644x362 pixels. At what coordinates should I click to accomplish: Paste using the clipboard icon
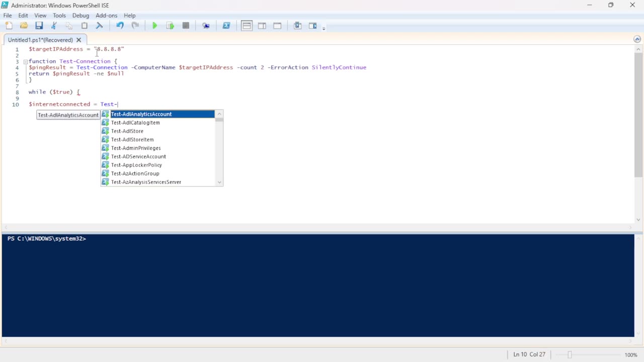click(x=84, y=26)
